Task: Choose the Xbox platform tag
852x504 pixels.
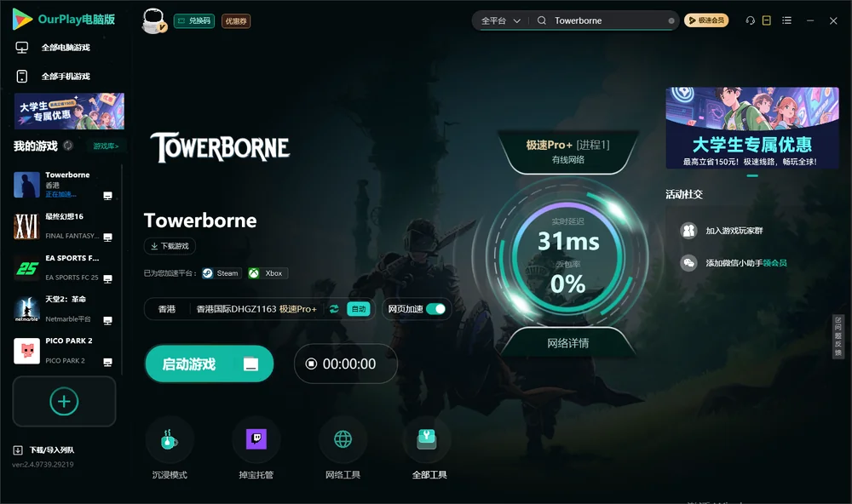Action: point(268,273)
